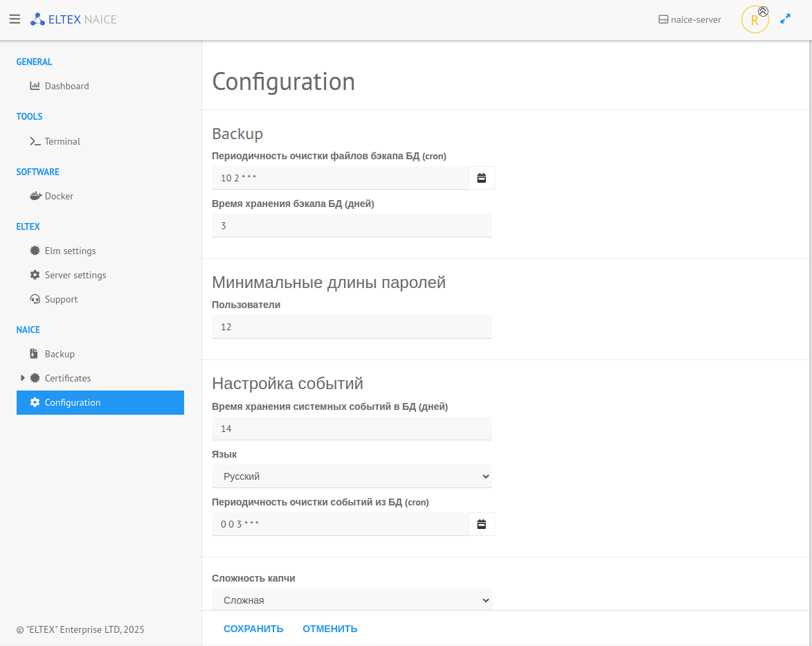Click the fullscreen expand arrows icon
Image resolution: width=812 pixels, height=646 pixels.
(785, 19)
